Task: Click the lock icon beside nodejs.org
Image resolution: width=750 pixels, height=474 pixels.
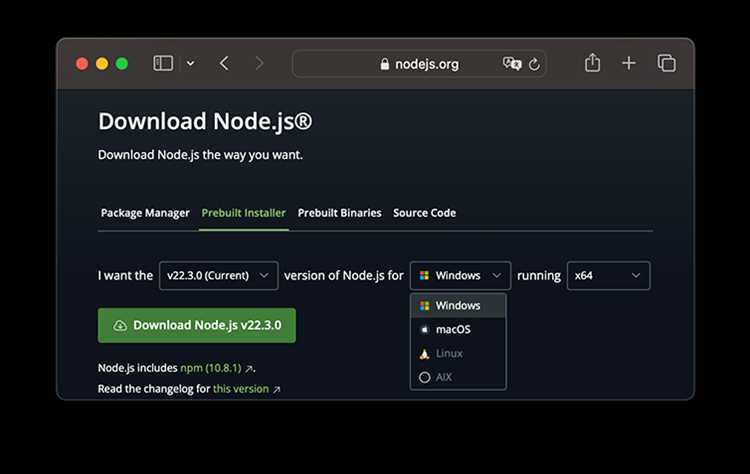Action: (x=385, y=64)
